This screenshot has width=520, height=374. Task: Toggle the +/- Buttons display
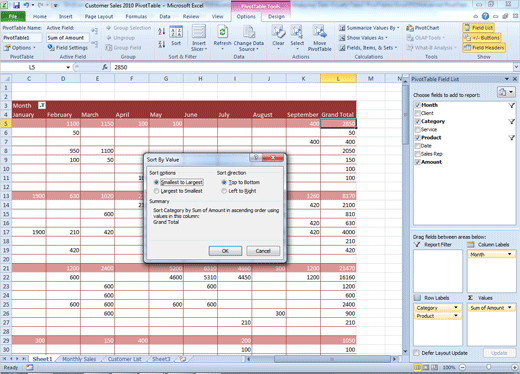(x=482, y=38)
